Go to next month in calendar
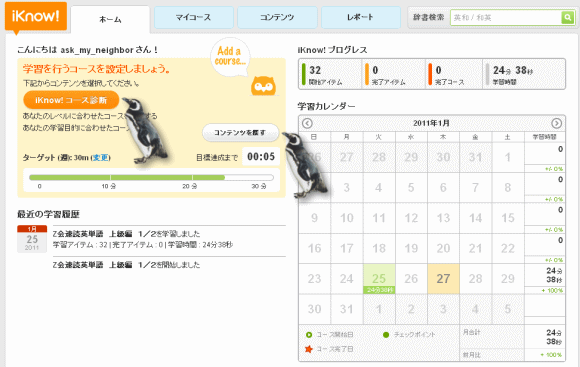 click(x=556, y=123)
